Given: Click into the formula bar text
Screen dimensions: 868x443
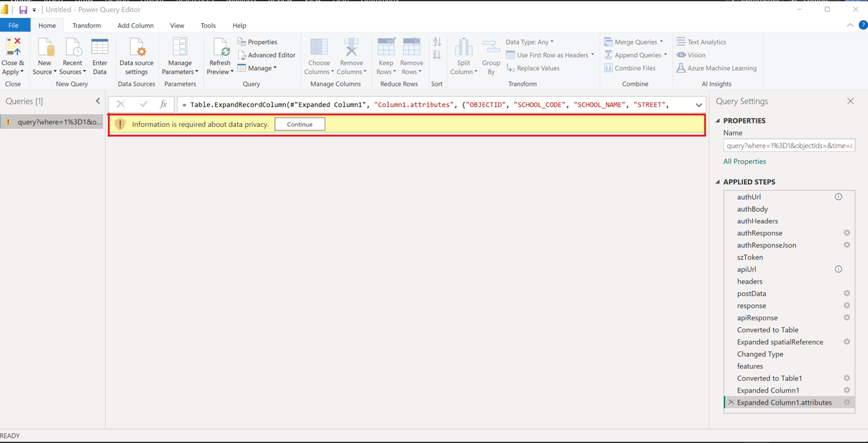Looking at the screenshot, I should (435, 104).
